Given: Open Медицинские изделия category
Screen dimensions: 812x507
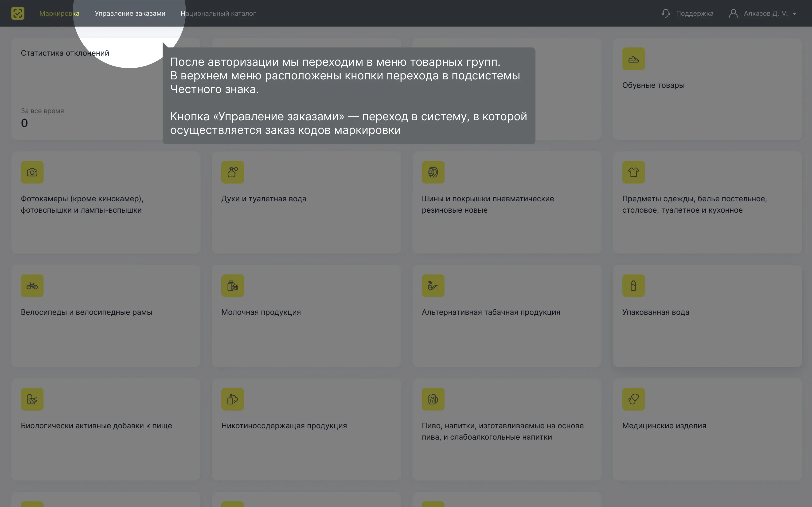Looking at the screenshot, I should tap(664, 425).
